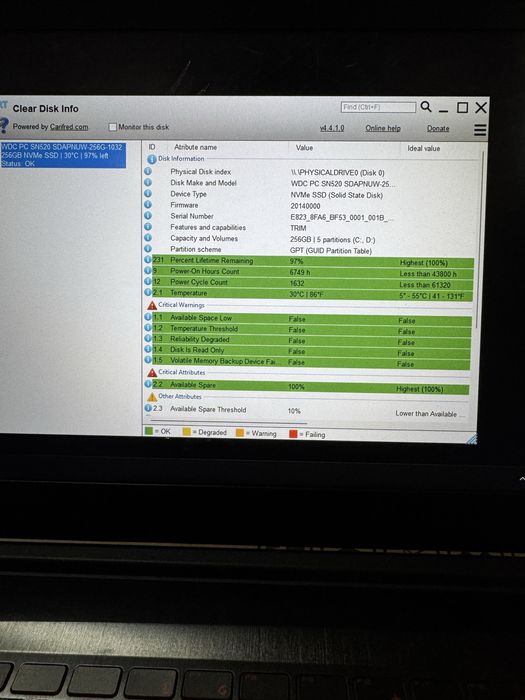The width and height of the screenshot is (525, 700).
Task: Open the Carifred.com link
Action: click(x=69, y=127)
